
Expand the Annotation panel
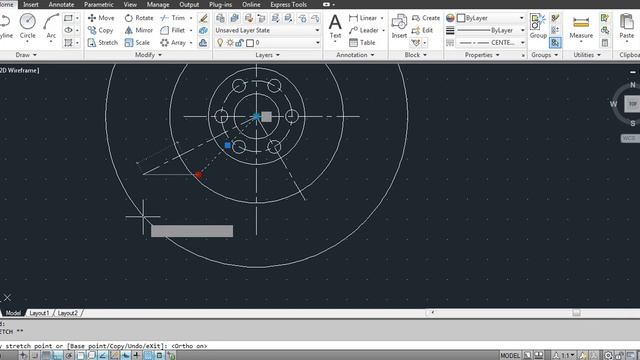click(x=355, y=55)
